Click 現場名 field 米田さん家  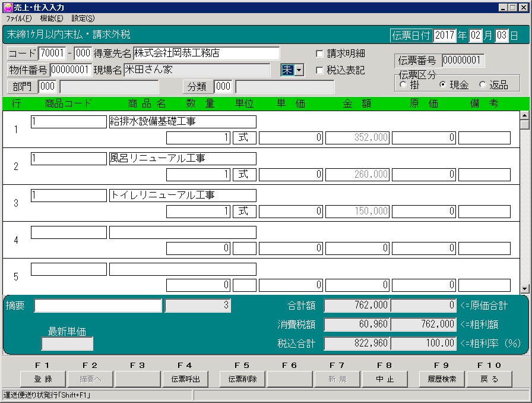pyautogui.click(x=197, y=70)
